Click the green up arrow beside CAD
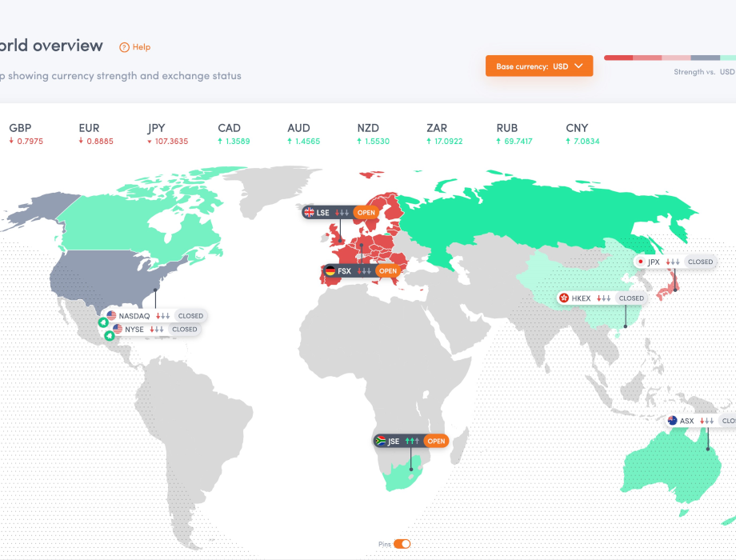736x560 pixels. coord(220,141)
